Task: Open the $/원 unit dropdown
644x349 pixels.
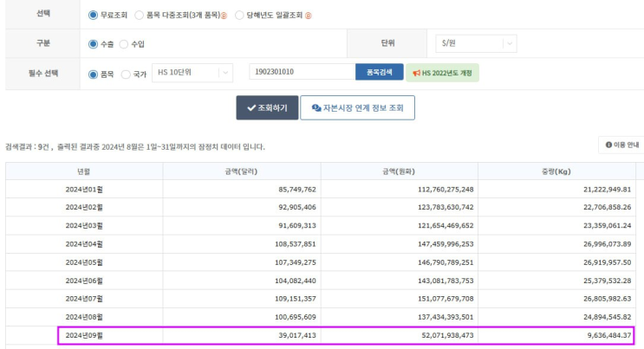Action: (473, 43)
